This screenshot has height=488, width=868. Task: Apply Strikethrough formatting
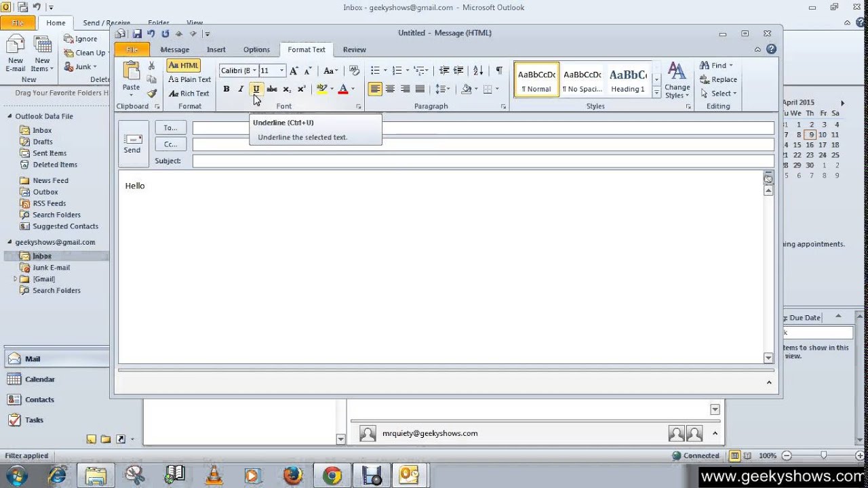[x=272, y=89]
